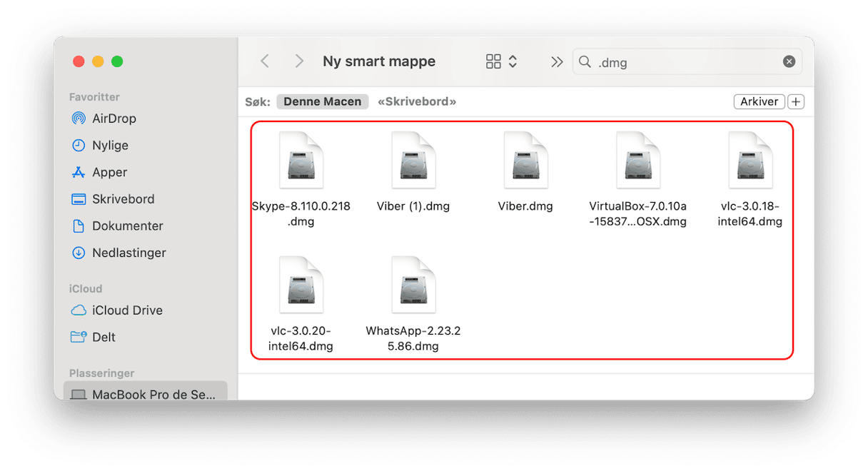Click the Nedlastinger download arrow icon
Image resolution: width=868 pixels, height=471 pixels.
[x=79, y=253]
